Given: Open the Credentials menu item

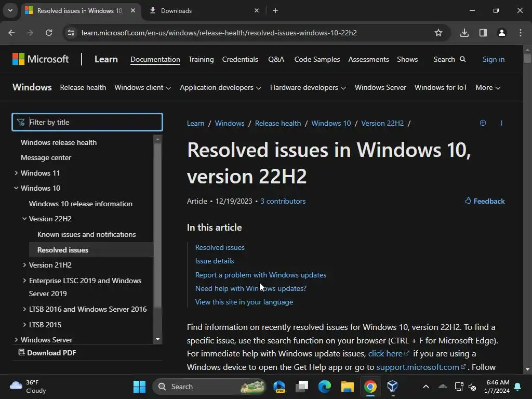Looking at the screenshot, I should click(240, 59).
